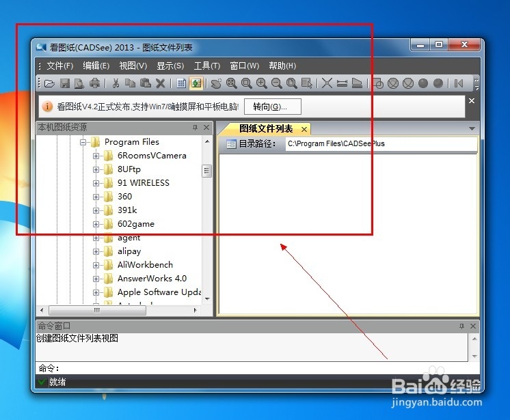Click the select-with-cursor toolbar icon
Screen dimensions: 510x420
307,83
